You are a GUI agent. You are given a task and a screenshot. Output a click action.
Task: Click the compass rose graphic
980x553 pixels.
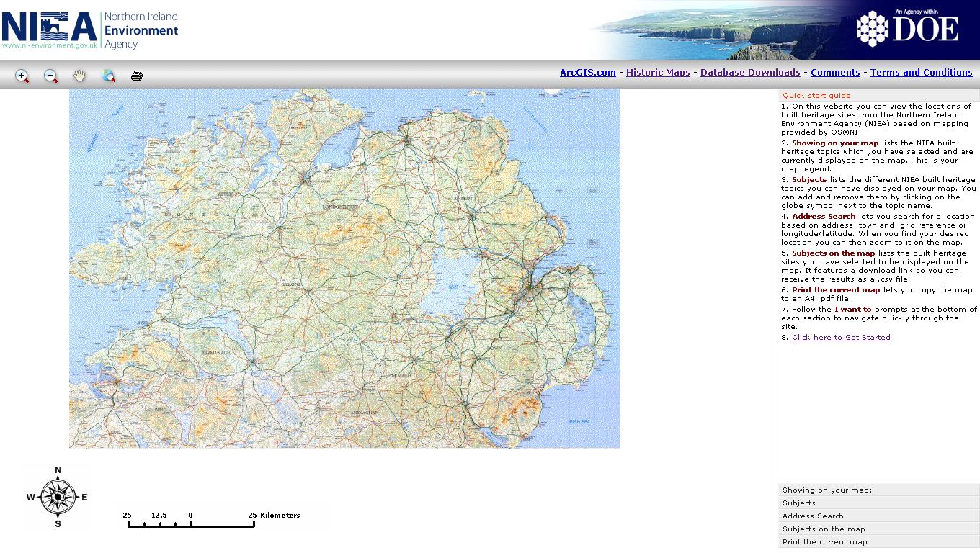(57, 496)
